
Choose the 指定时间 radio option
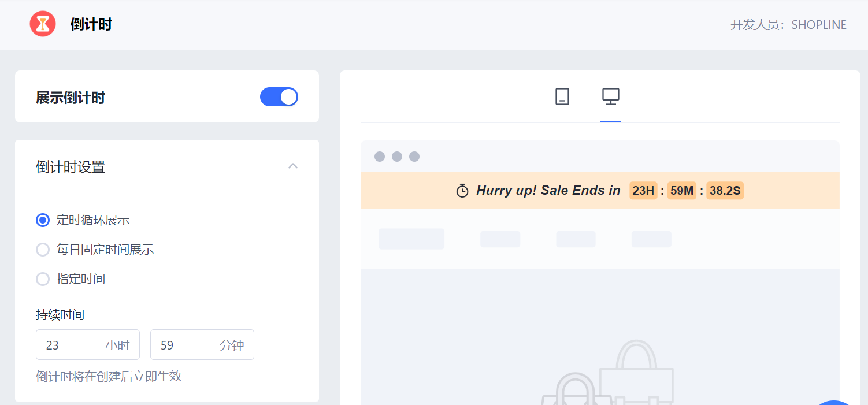[43, 279]
